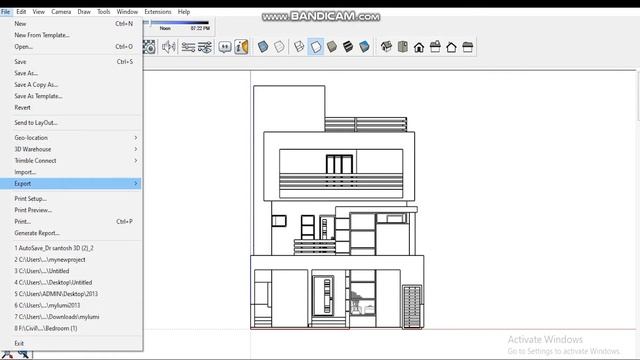Open the Export submenu
Viewport: 640px width, 360px height.
pos(71,184)
